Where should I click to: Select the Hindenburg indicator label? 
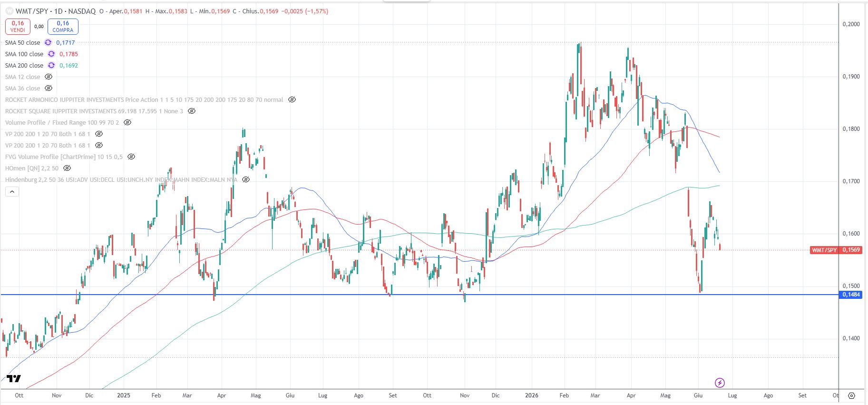pyautogui.click(x=121, y=179)
